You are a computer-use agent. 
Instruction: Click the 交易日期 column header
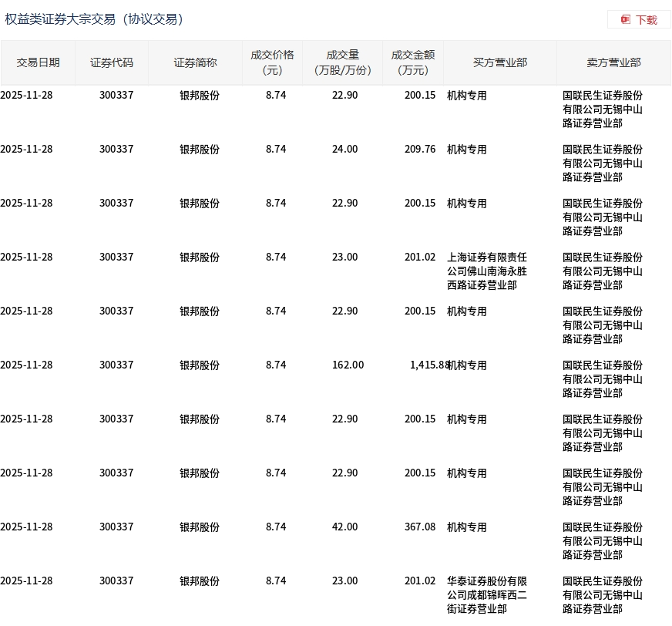click(x=38, y=62)
